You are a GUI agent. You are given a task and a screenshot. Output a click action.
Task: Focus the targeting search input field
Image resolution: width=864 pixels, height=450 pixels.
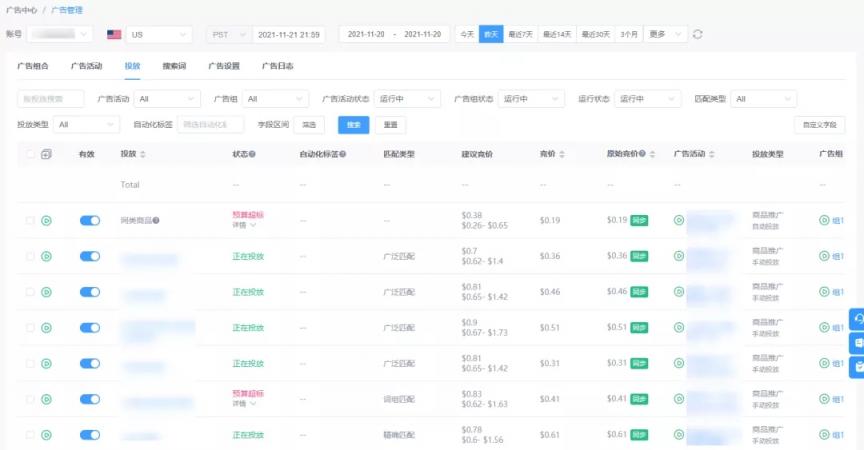[51, 99]
